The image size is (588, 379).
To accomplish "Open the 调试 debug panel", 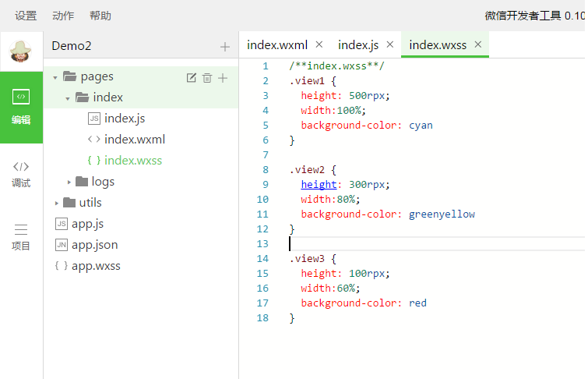I will 21,174.
